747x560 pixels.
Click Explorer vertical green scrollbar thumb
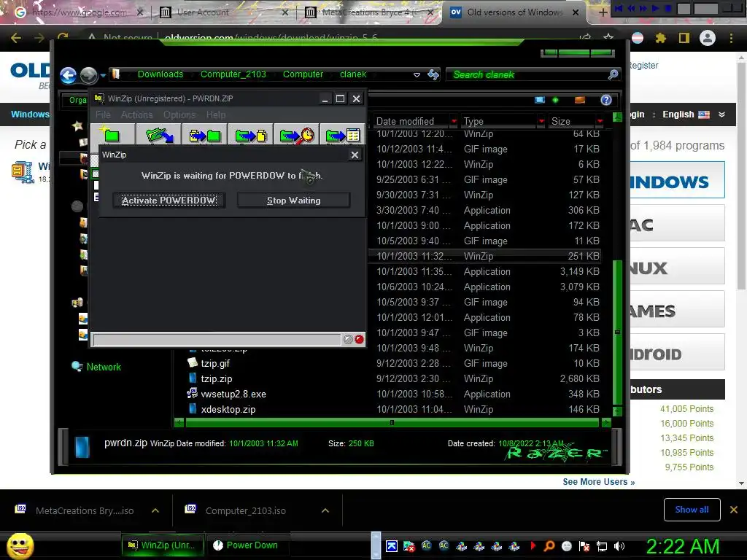tap(617, 332)
